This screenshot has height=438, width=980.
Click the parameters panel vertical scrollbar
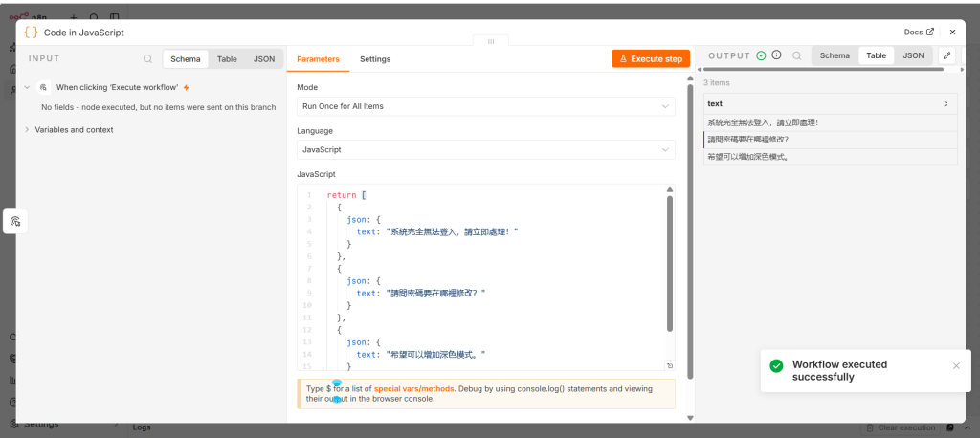click(691, 231)
